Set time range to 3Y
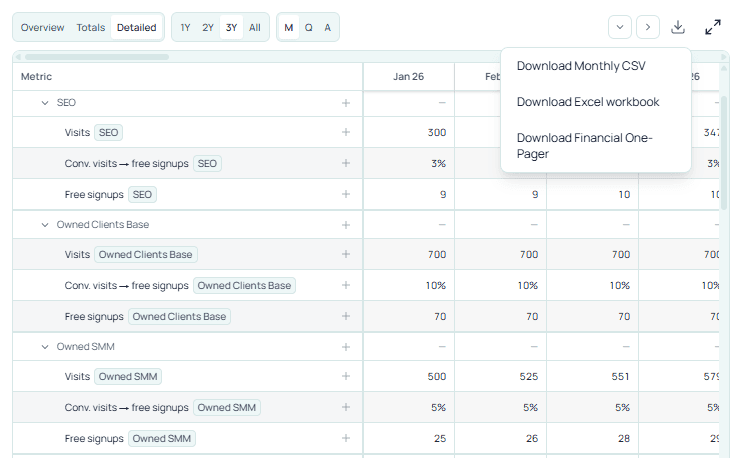Viewport: 743px width, 458px height. click(231, 27)
